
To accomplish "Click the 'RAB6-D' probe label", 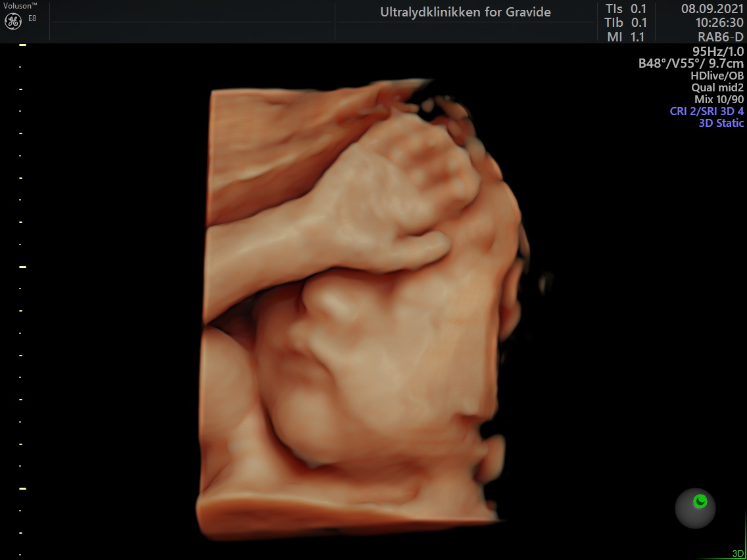I will click(720, 37).
